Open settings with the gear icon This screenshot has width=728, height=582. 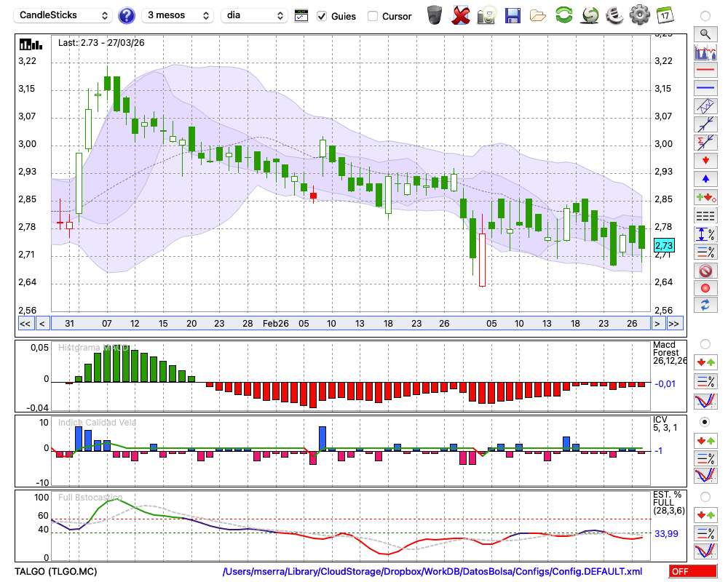[x=639, y=15]
